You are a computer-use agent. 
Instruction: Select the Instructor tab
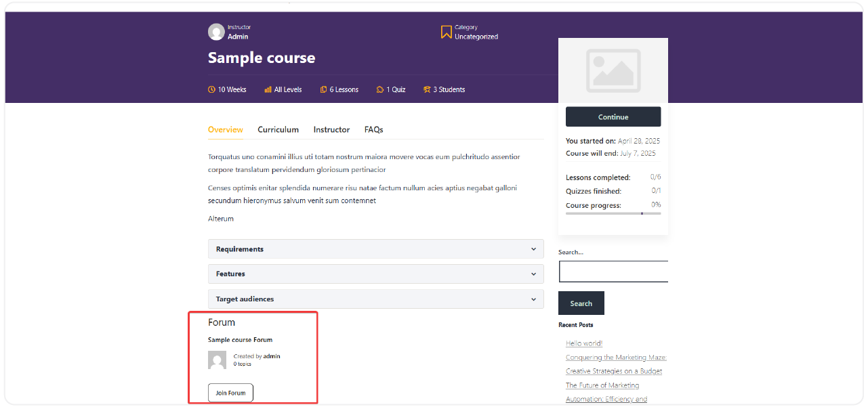coord(331,129)
